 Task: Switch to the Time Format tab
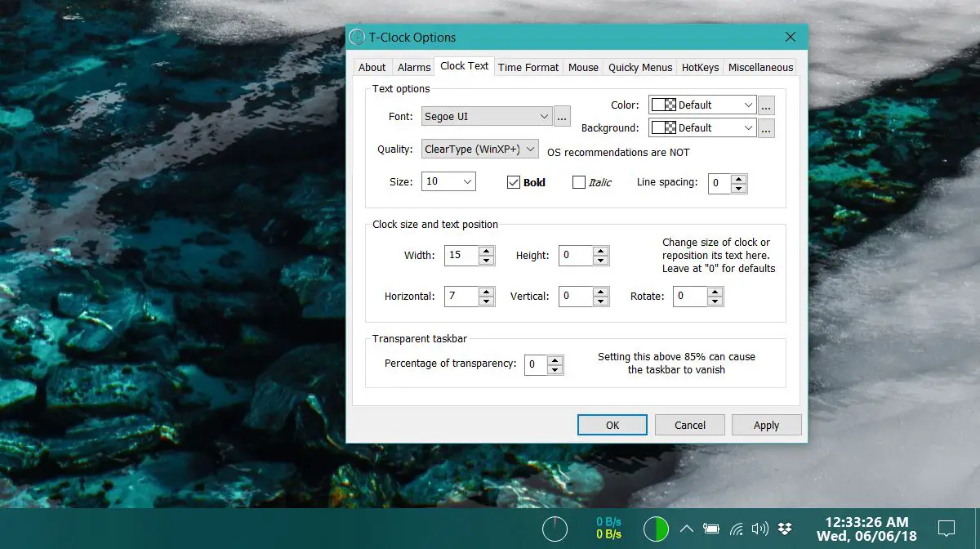click(x=528, y=67)
